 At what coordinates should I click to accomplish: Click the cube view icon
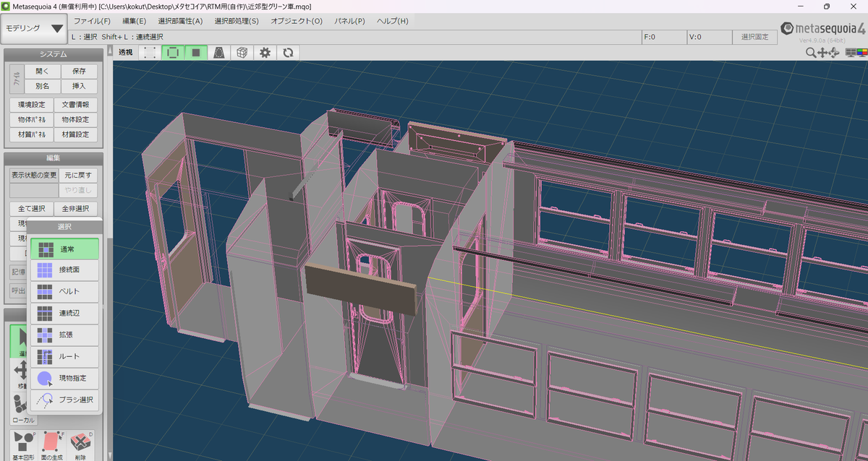tap(242, 52)
